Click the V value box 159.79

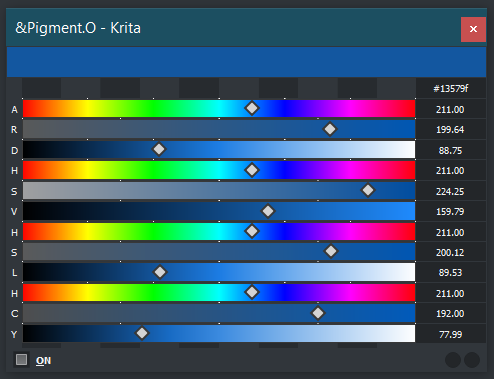click(450, 212)
